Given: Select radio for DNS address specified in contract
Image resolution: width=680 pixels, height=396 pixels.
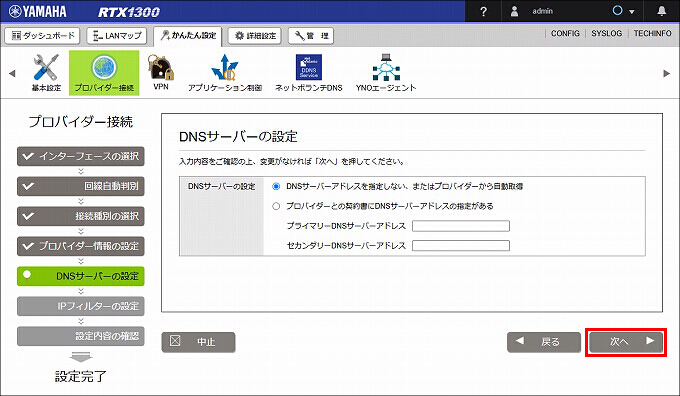Looking at the screenshot, I should [x=276, y=206].
